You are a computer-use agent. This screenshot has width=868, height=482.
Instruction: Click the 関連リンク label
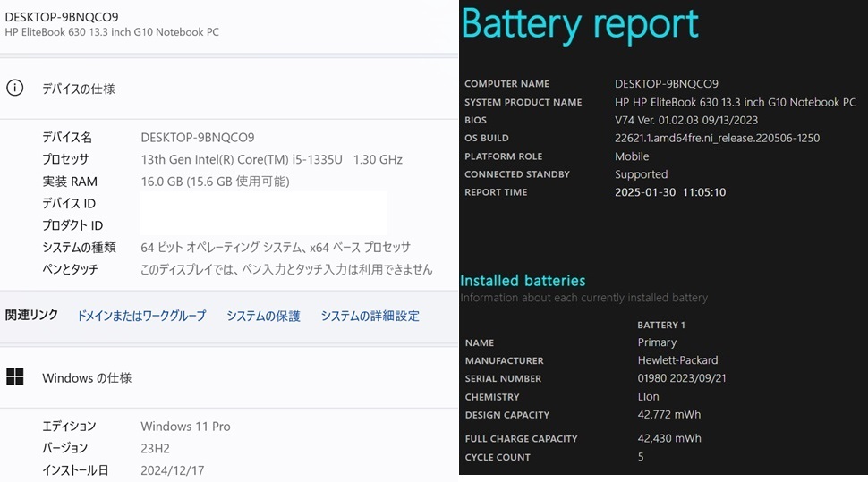(x=31, y=315)
